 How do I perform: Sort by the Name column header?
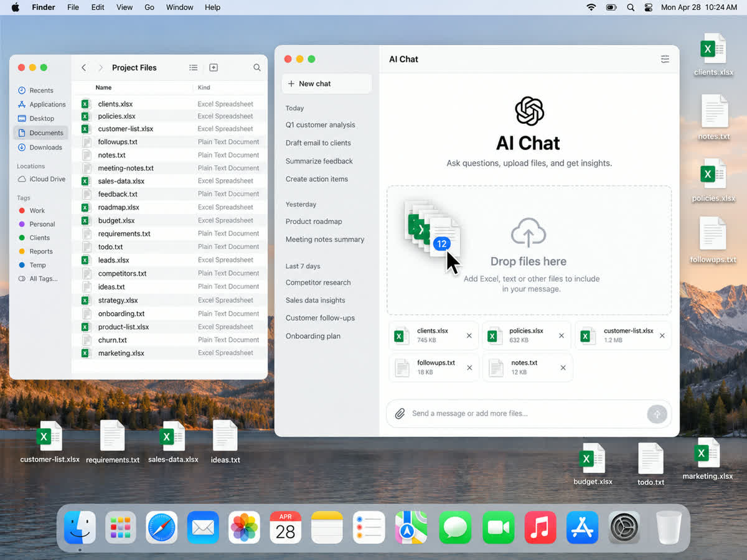(x=103, y=88)
